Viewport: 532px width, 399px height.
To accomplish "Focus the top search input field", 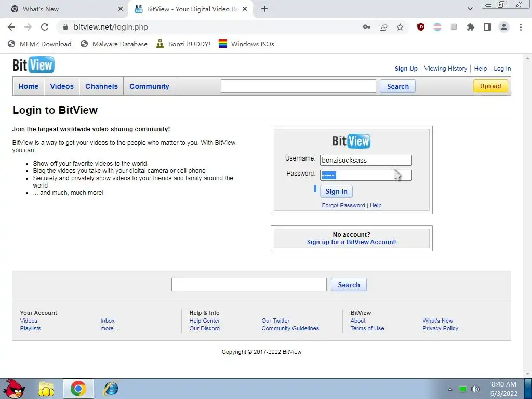I will pos(298,86).
